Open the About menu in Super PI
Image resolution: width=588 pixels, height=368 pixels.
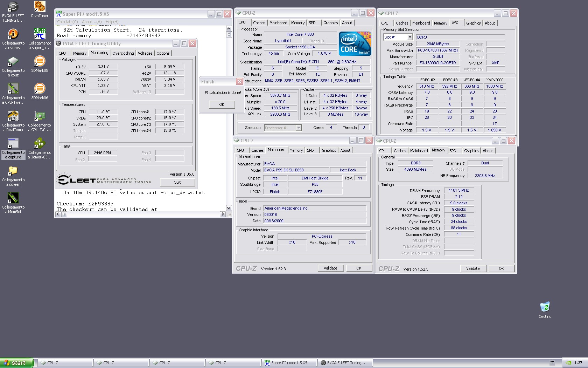[x=92, y=22]
